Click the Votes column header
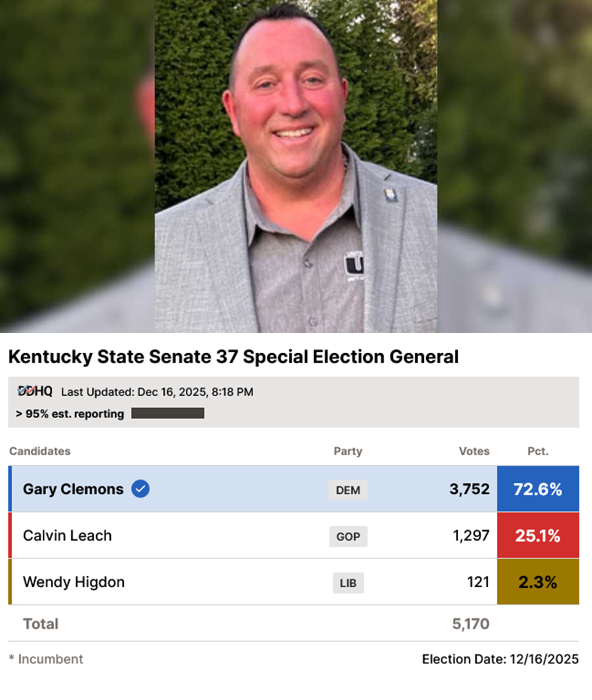This screenshot has height=700, width=592. 474,451
